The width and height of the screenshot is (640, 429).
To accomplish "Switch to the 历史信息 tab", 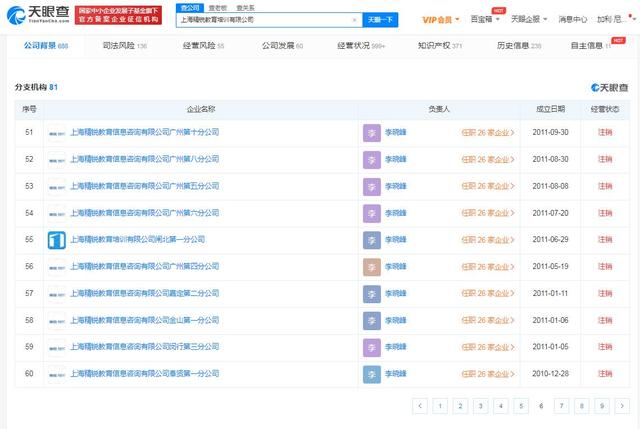I will click(519, 46).
